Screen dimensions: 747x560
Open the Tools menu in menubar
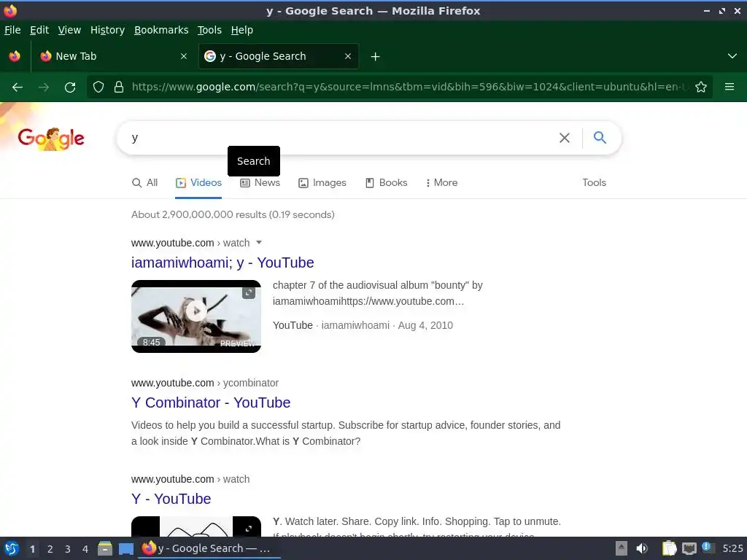(x=209, y=30)
